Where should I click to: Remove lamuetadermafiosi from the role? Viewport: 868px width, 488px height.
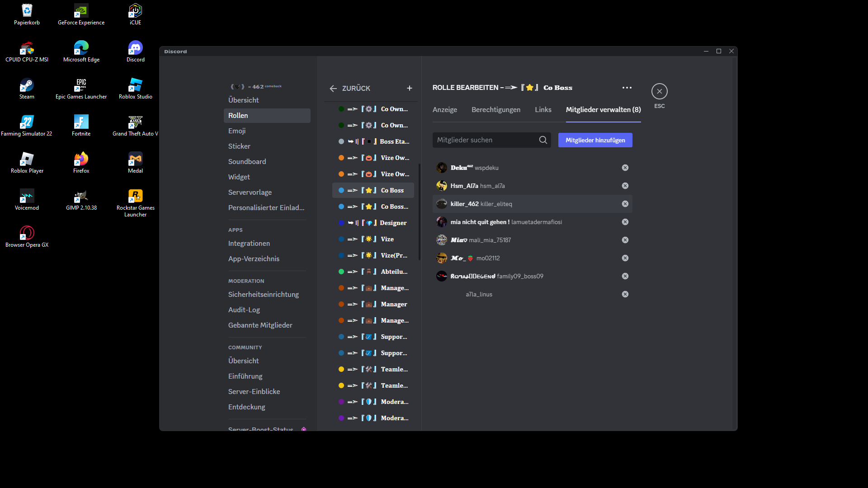click(625, 222)
